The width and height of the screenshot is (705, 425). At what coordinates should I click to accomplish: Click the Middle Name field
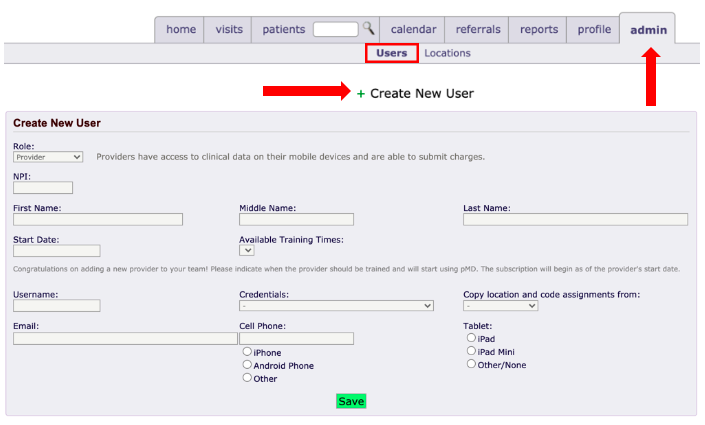(296, 219)
